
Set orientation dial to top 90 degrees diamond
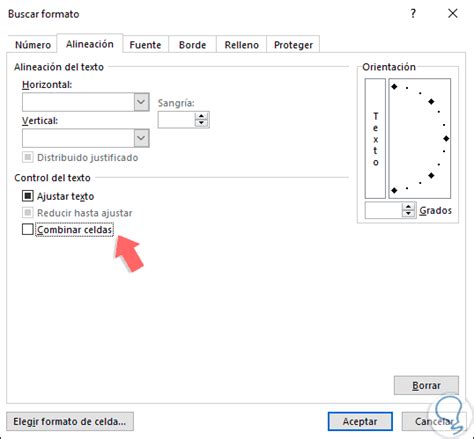click(394, 87)
